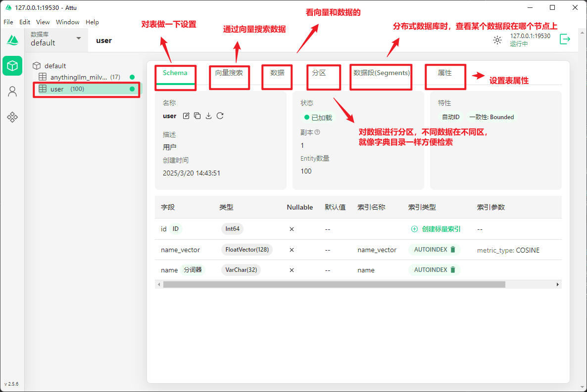
Task: Open the system view icon in sidebar
Action: coord(12,117)
